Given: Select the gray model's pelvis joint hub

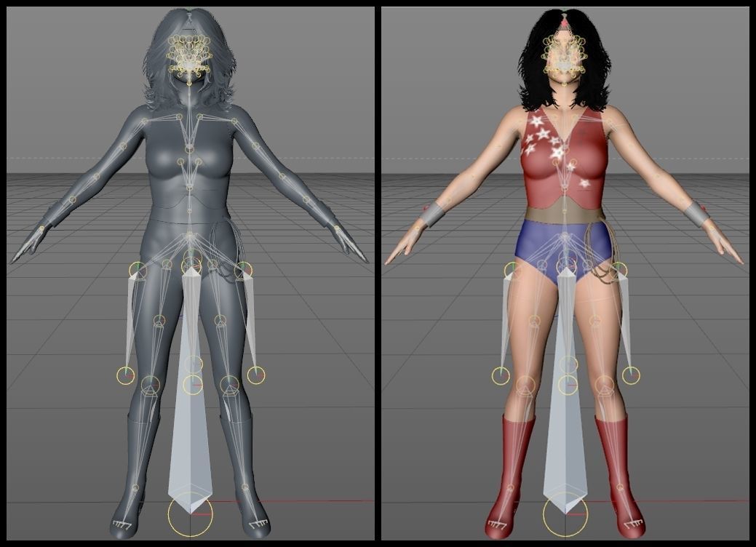Looking at the screenshot, I should [190, 237].
